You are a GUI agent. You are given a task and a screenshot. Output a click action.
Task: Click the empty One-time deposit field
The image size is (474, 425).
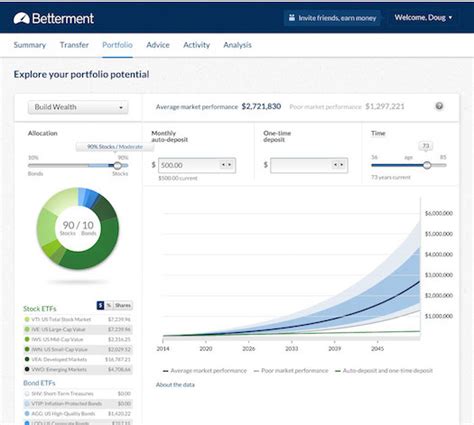(x=309, y=165)
